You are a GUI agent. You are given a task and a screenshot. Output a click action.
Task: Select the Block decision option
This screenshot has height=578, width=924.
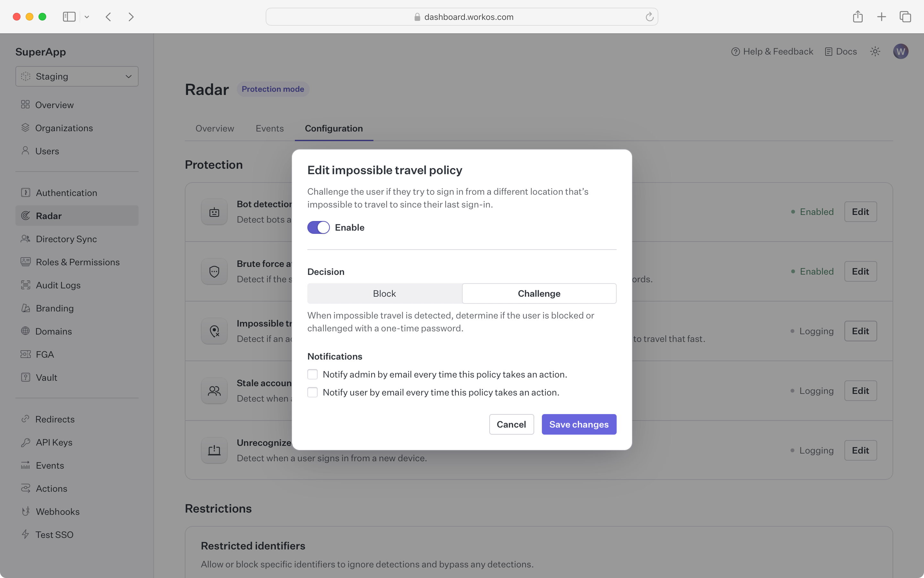pos(384,293)
